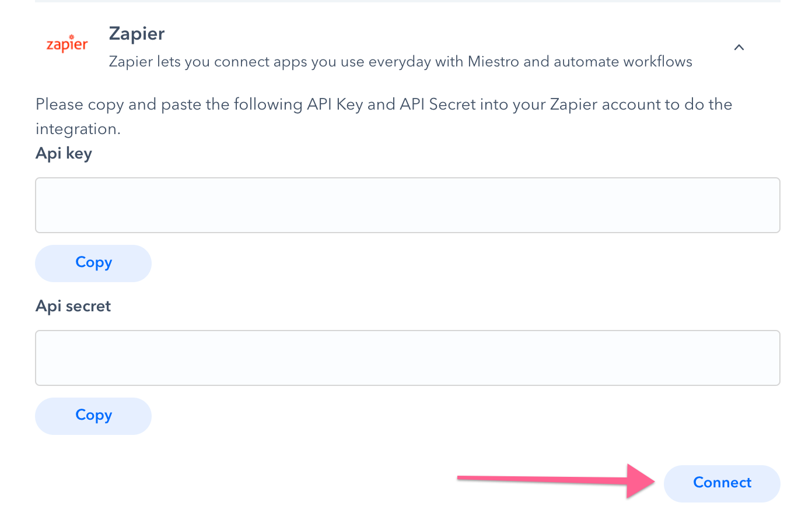The width and height of the screenshot is (812, 527).
Task: Click the word Miestro in the description
Action: [x=494, y=62]
